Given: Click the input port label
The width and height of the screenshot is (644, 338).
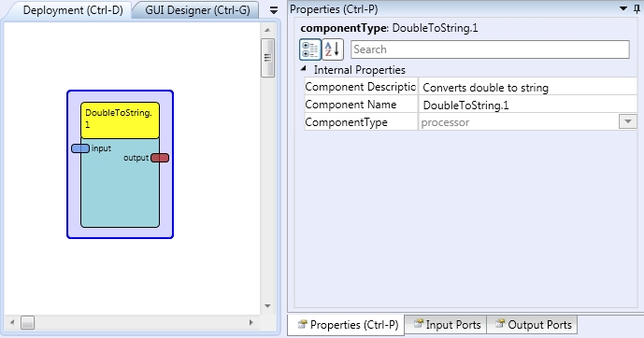Looking at the screenshot, I should coord(101,148).
